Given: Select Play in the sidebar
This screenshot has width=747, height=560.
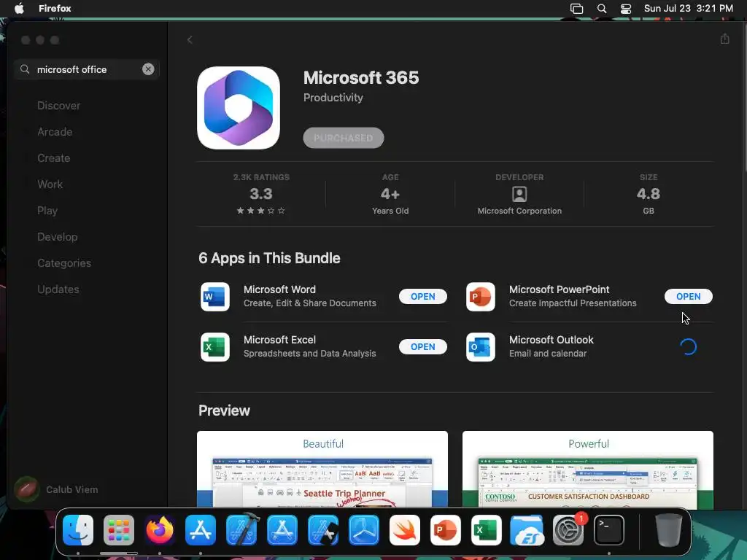Looking at the screenshot, I should tap(47, 211).
